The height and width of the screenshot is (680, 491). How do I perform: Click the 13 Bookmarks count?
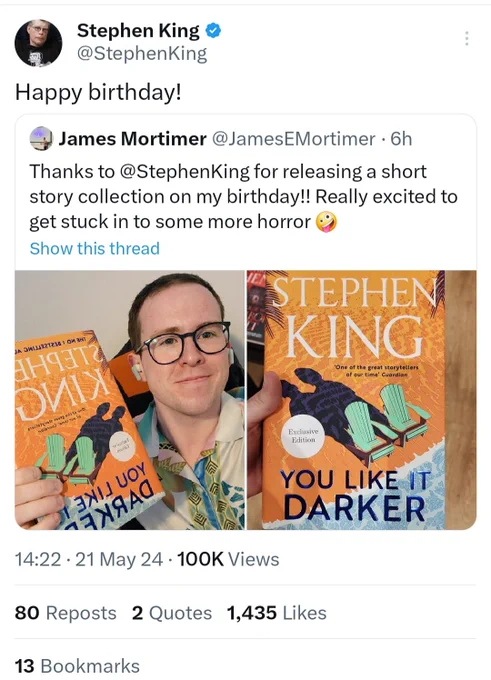pyautogui.click(x=77, y=666)
